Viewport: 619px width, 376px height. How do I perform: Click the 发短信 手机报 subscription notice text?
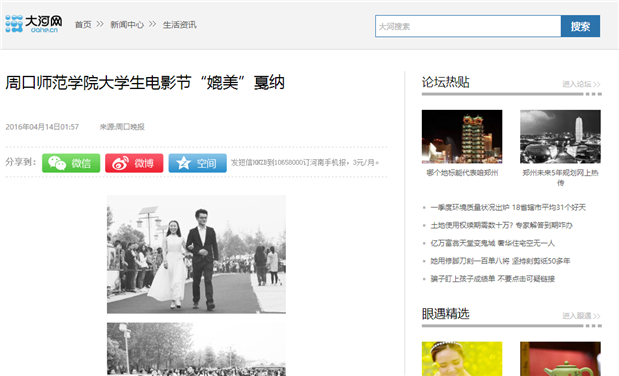(305, 163)
